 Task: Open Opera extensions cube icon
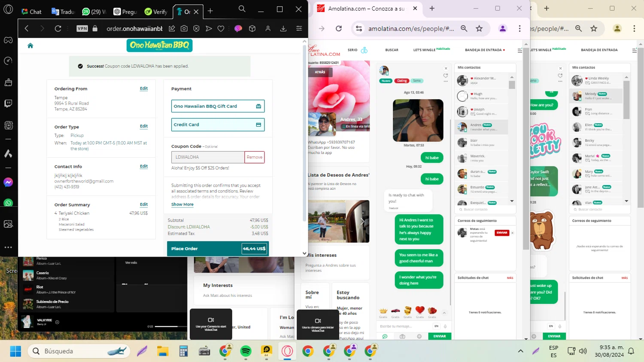point(252,28)
